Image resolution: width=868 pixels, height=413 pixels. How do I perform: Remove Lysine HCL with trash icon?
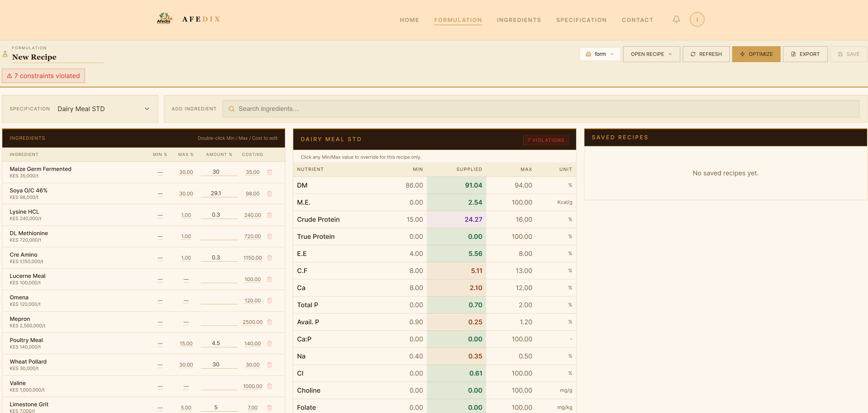[x=269, y=215]
